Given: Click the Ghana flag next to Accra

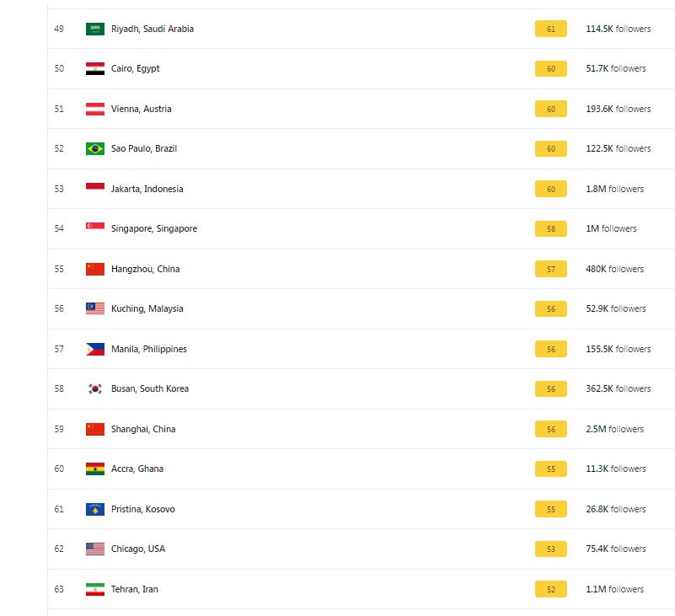Looking at the screenshot, I should [95, 469].
